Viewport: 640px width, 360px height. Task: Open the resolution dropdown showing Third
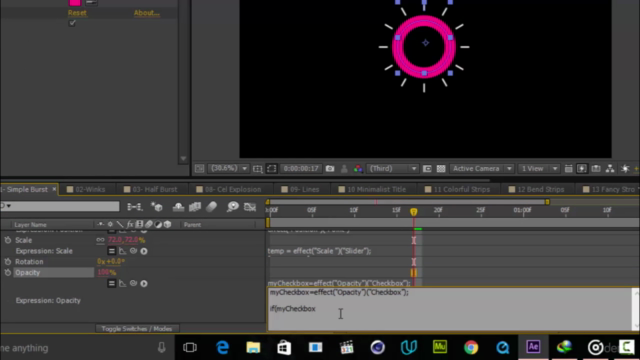pos(392,169)
